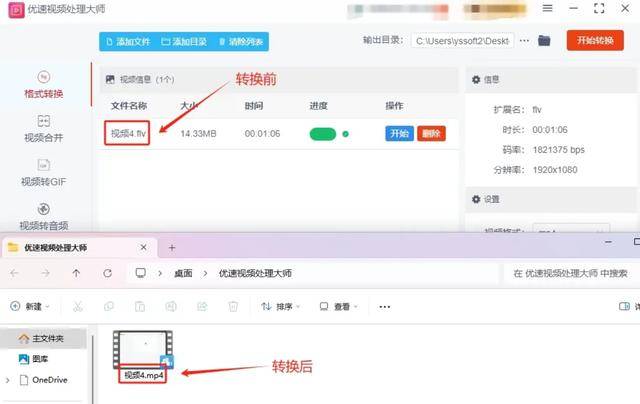Click the Delete trash icon in Explorer

(233, 306)
